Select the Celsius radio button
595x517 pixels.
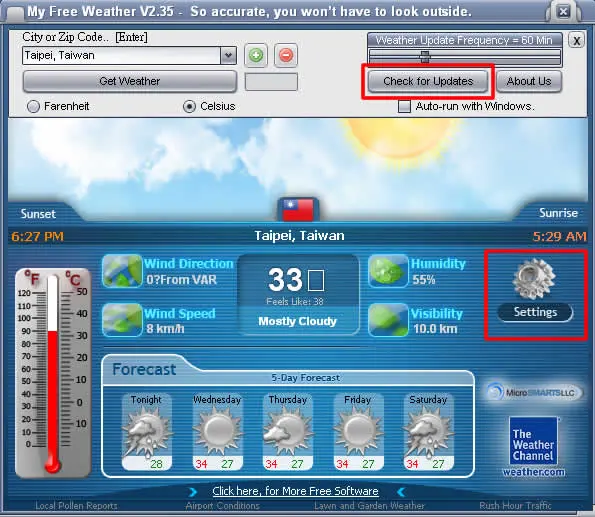[x=189, y=106]
